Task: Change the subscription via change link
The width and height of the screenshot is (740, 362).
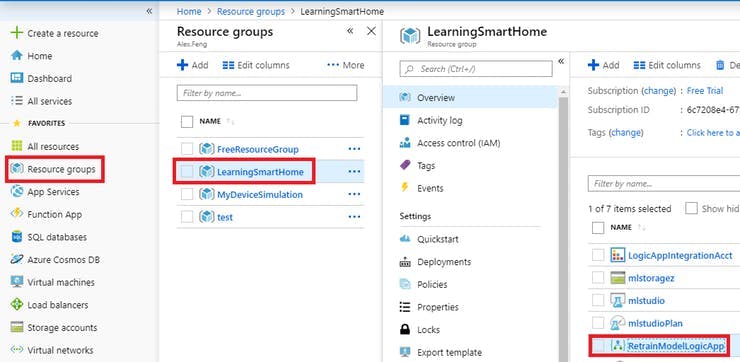Action: (660, 91)
